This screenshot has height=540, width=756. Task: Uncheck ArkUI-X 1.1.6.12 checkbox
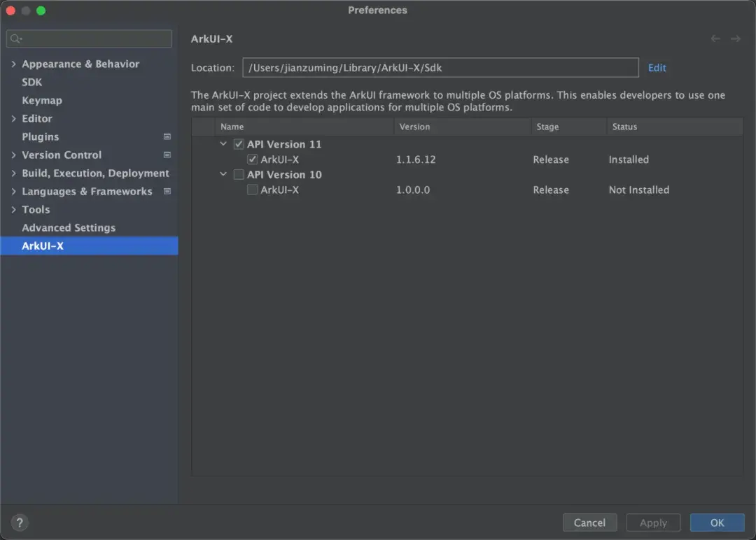coord(253,159)
